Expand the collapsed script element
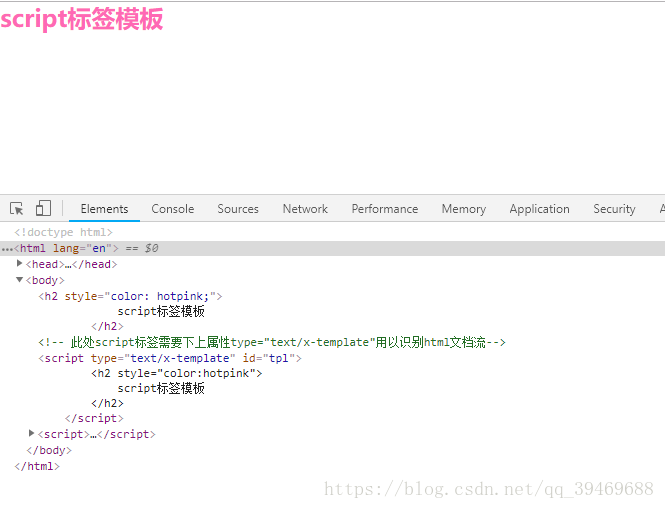 click(x=31, y=433)
